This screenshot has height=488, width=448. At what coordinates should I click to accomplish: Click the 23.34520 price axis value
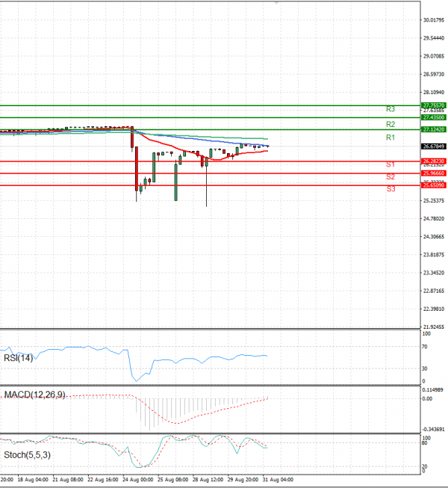point(434,273)
